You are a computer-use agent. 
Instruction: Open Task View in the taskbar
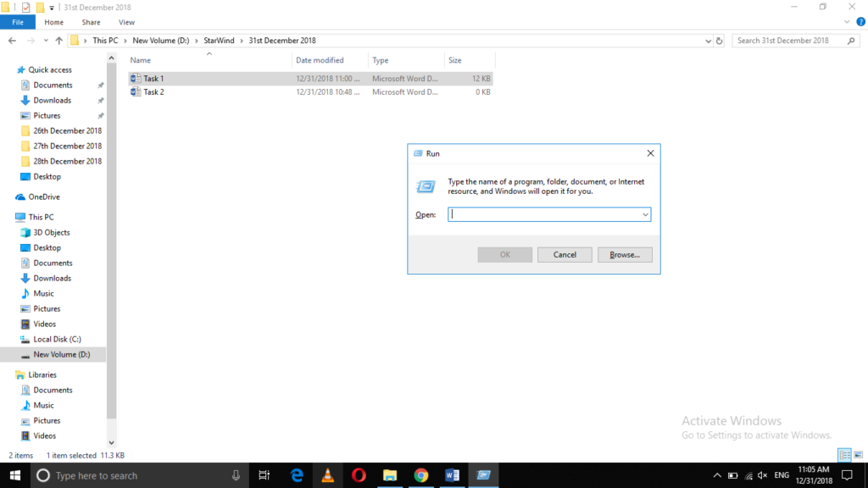264,475
